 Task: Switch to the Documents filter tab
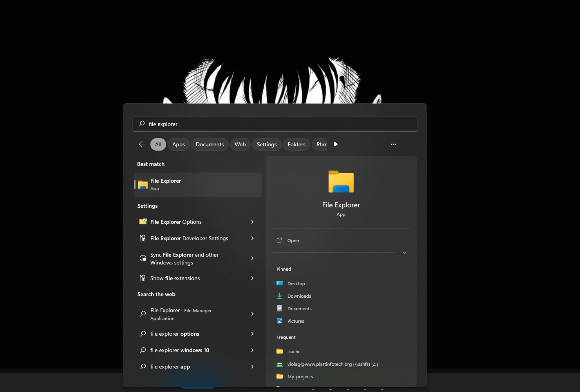coord(210,144)
